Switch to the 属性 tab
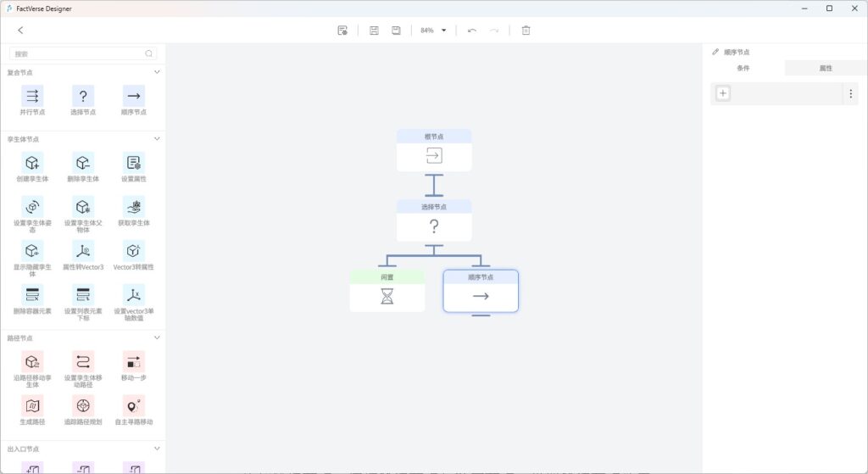The height and width of the screenshot is (474, 868). (x=826, y=68)
